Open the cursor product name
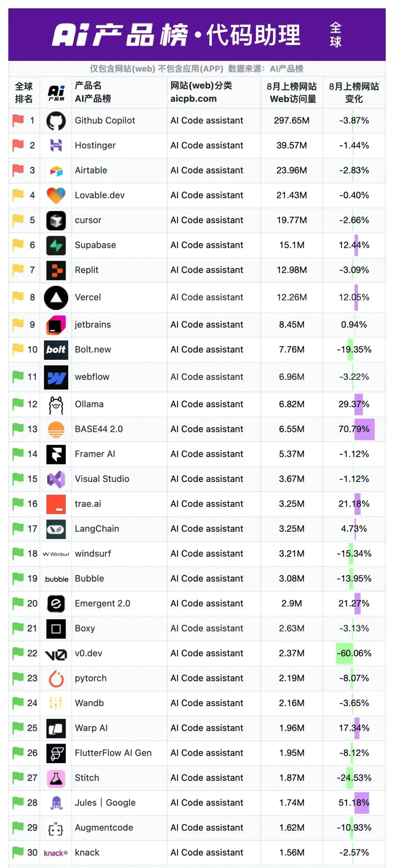This screenshot has width=394, height=868. pyautogui.click(x=88, y=220)
